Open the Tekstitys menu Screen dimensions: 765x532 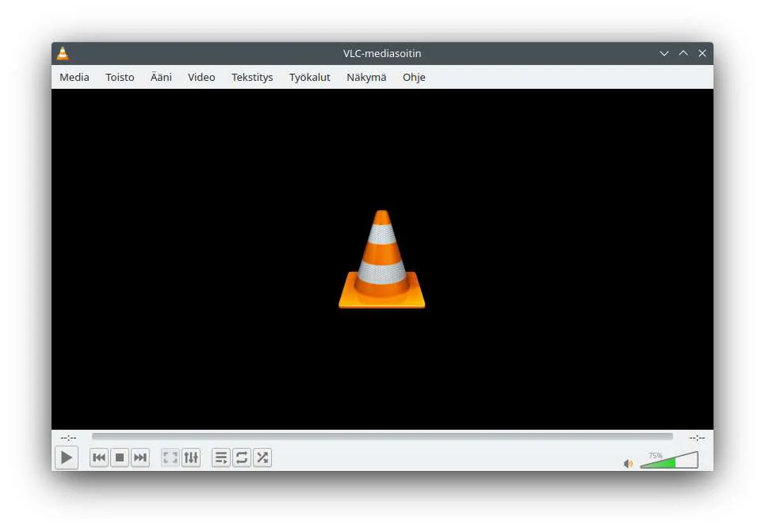pyautogui.click(x=252, y=77)
